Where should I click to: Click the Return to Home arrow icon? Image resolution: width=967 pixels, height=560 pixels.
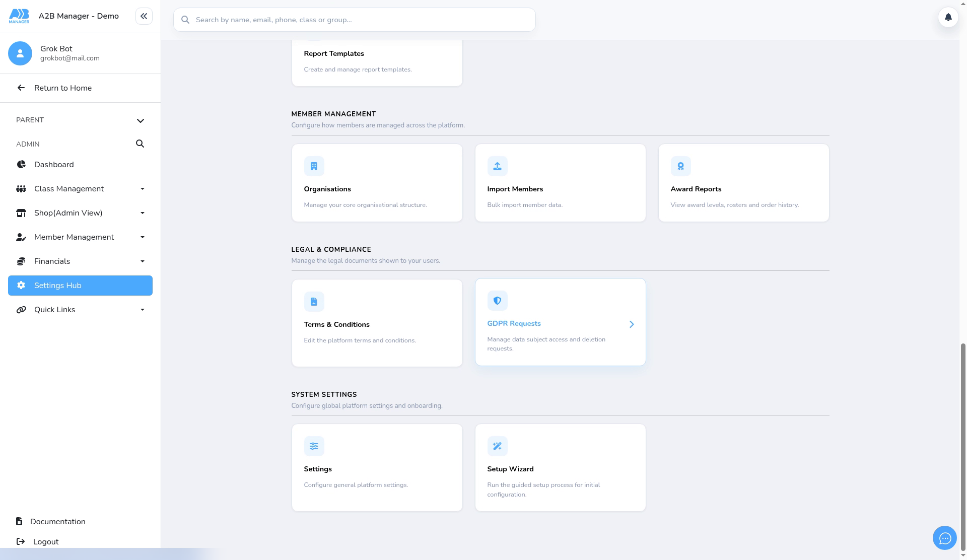(21, 88)
